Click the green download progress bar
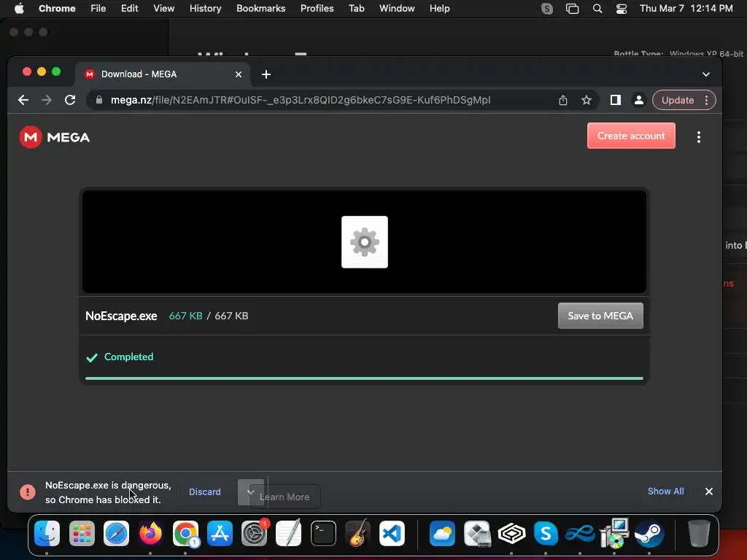The height and width of the screenshot is (560, 747). coord(364,378)
